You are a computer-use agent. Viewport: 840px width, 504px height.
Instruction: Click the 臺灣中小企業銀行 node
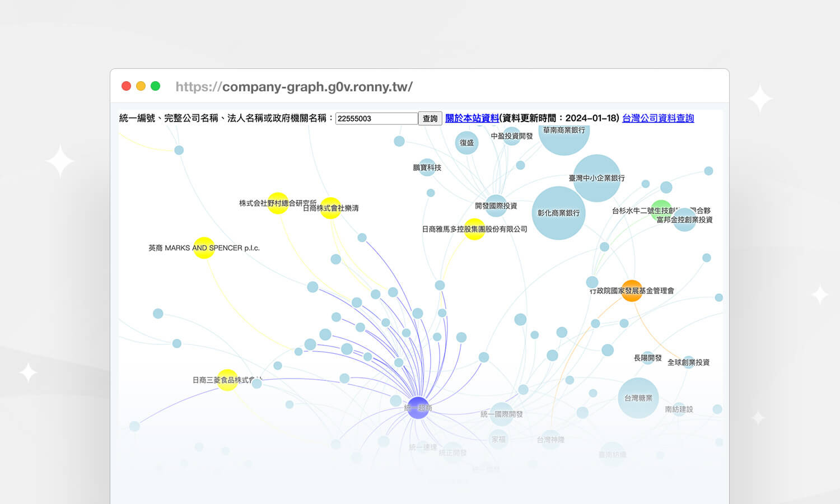597,178
